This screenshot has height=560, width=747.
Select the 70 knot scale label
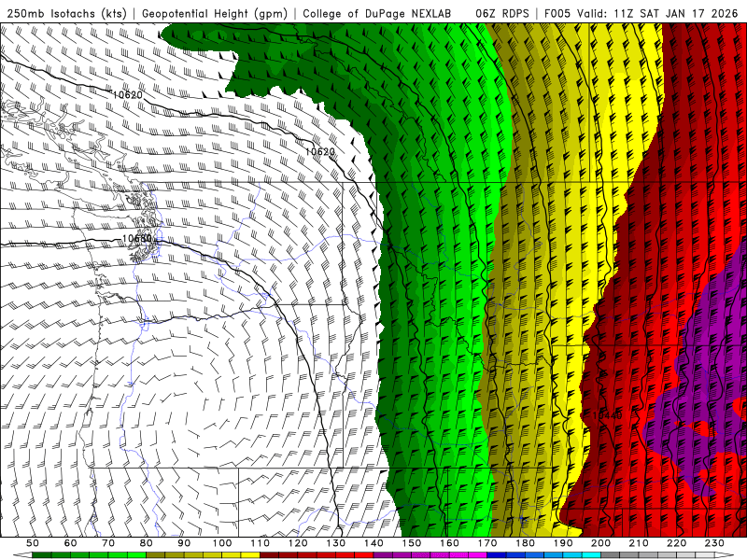(108, 543)
